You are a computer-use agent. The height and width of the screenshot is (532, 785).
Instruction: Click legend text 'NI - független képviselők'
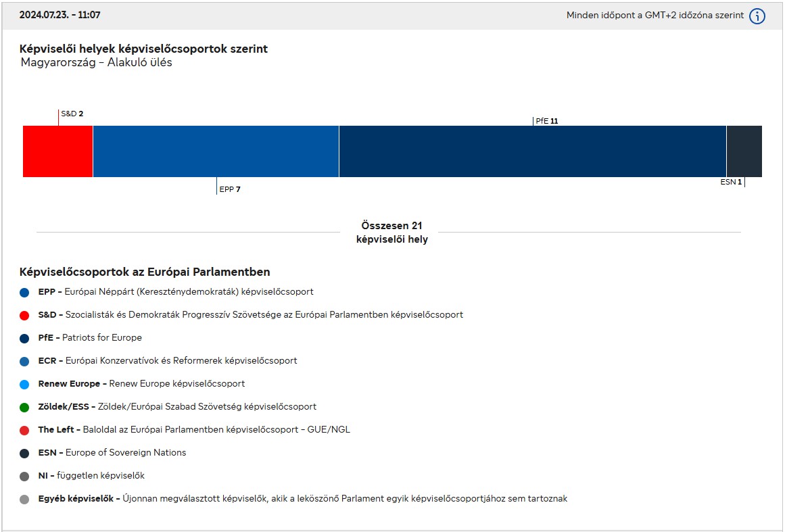(91, 475)
